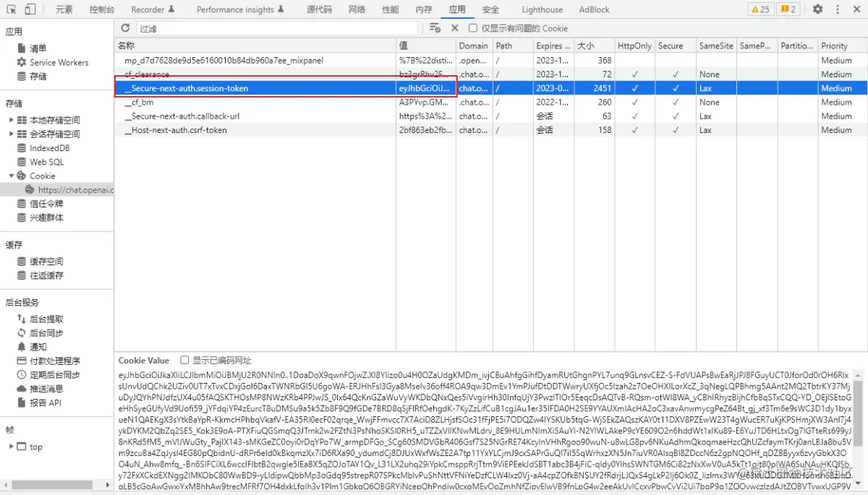Switch to the Performance insights tab
This screenshot has width=868, height=495.
[239, 9]
